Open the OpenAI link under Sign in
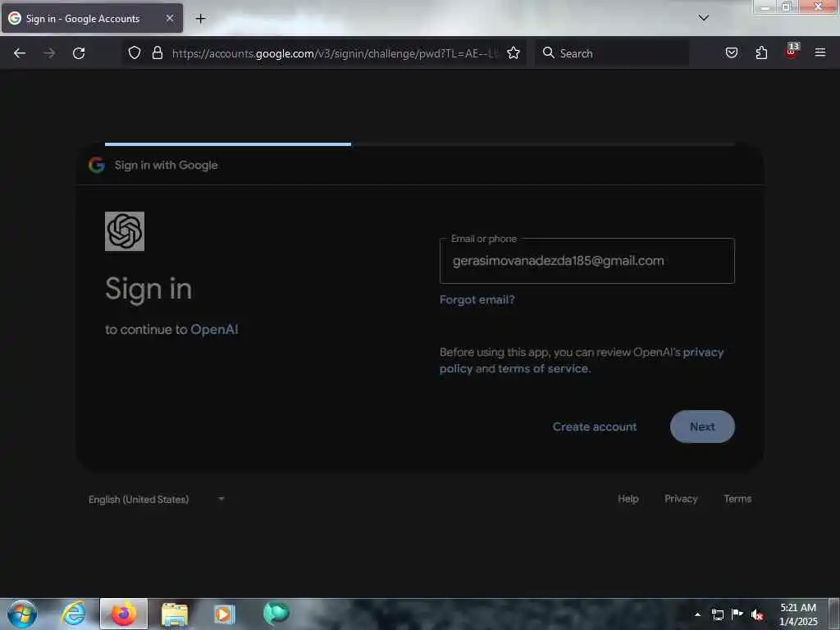 click(x=214, y=330)
